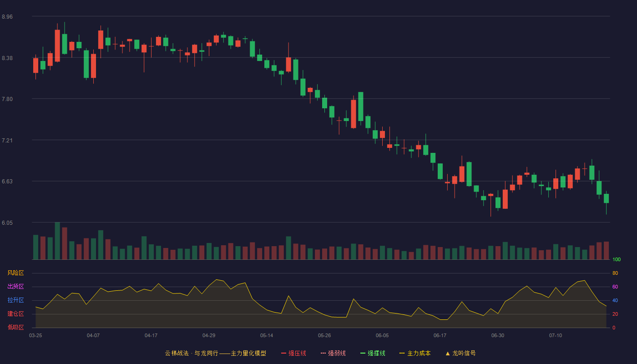The height and width of the screenshot is (364, 637).
Task: Toggle the 强弱线 legend entry
Action: [x=333, y=353]
